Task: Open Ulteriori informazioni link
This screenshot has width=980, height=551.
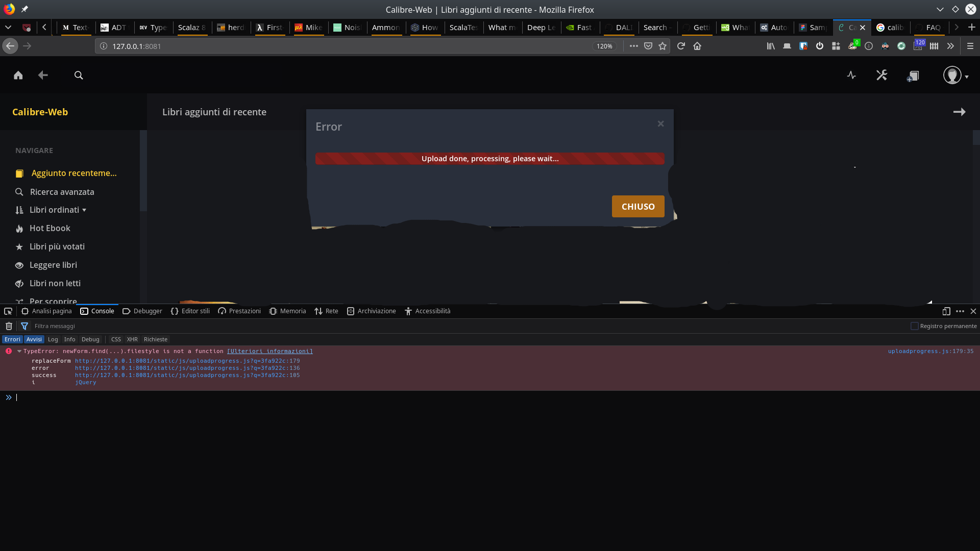Action: [x=270, y=351]
